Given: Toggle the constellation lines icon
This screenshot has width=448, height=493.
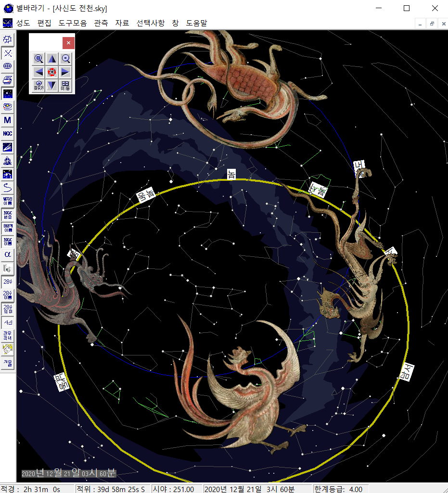Looking at the screenshot, I should click(x=8, y=53).
